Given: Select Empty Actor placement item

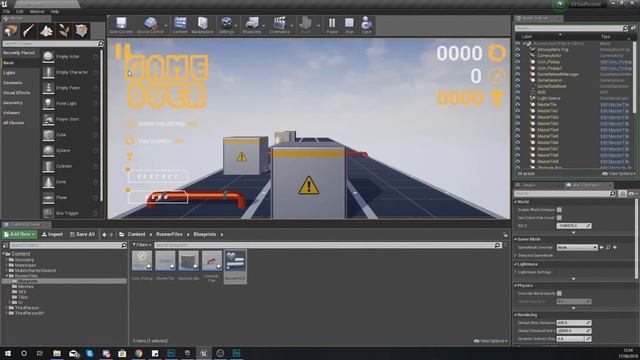Looking at the screenshot, I should coord(70,56).
